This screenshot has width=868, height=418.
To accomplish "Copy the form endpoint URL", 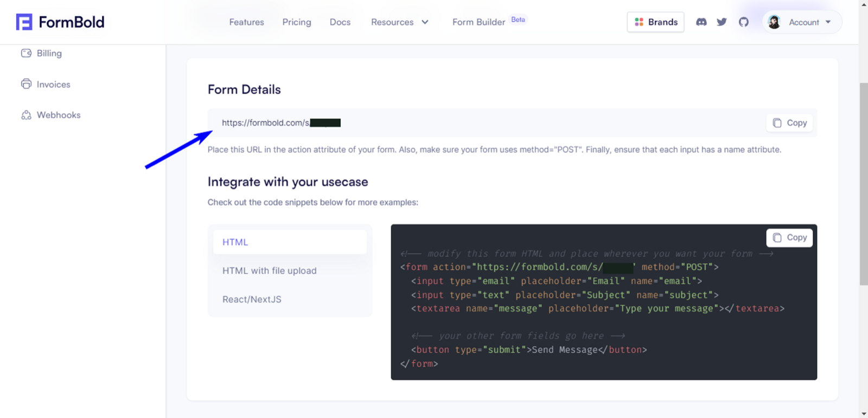I will click(x=789, y=123).
